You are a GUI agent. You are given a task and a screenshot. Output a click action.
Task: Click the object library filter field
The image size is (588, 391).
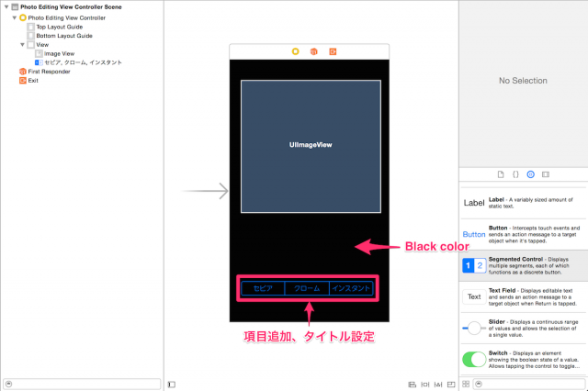pyautogui.click(x=529, y=384)
